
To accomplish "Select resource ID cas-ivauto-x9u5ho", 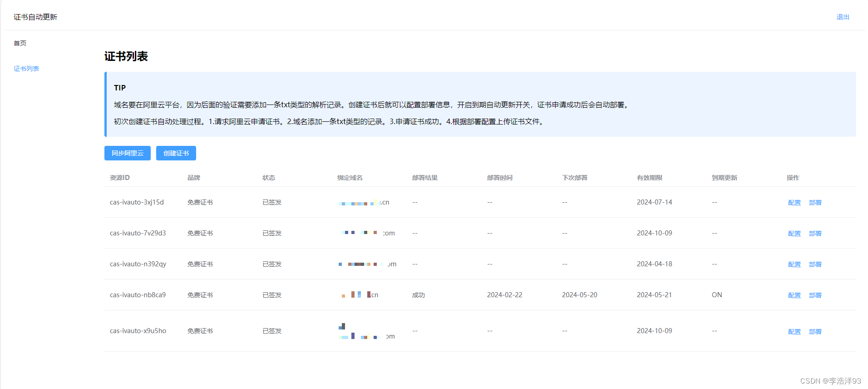I will click(138, 331).
